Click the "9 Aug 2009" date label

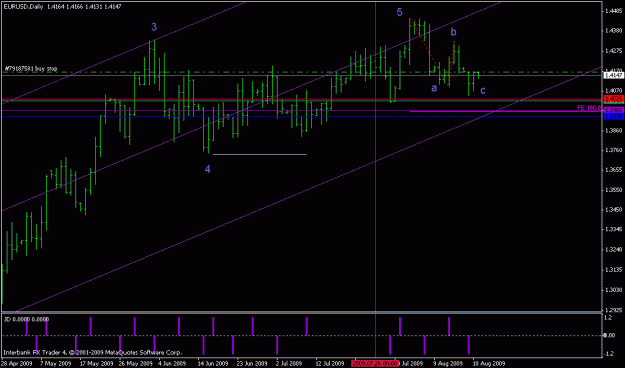pos(448,364)
